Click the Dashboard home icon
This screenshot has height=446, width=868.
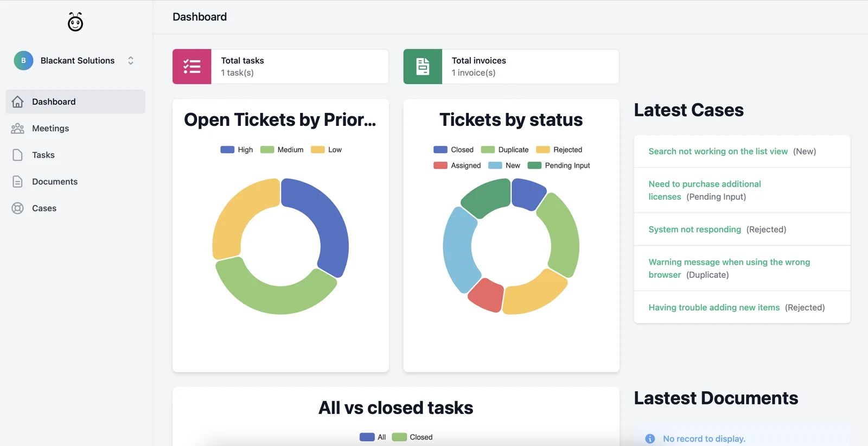(x=17, y=101)
